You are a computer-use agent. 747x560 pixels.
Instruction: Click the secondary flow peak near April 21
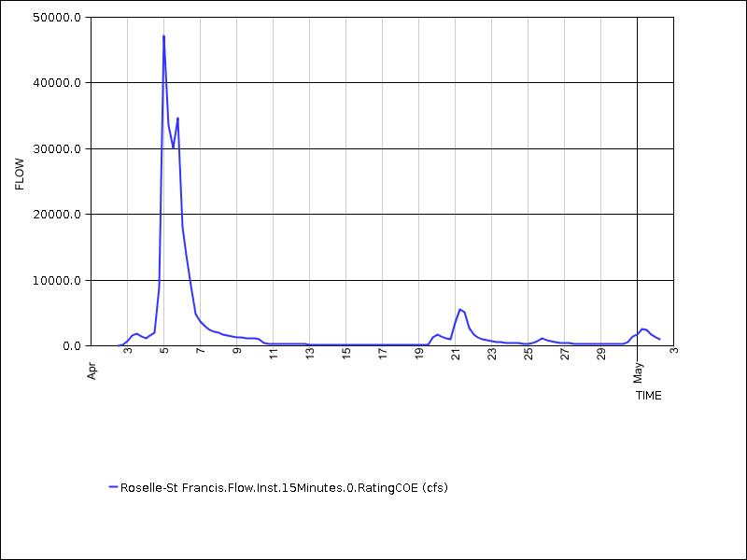coord(460,310)
